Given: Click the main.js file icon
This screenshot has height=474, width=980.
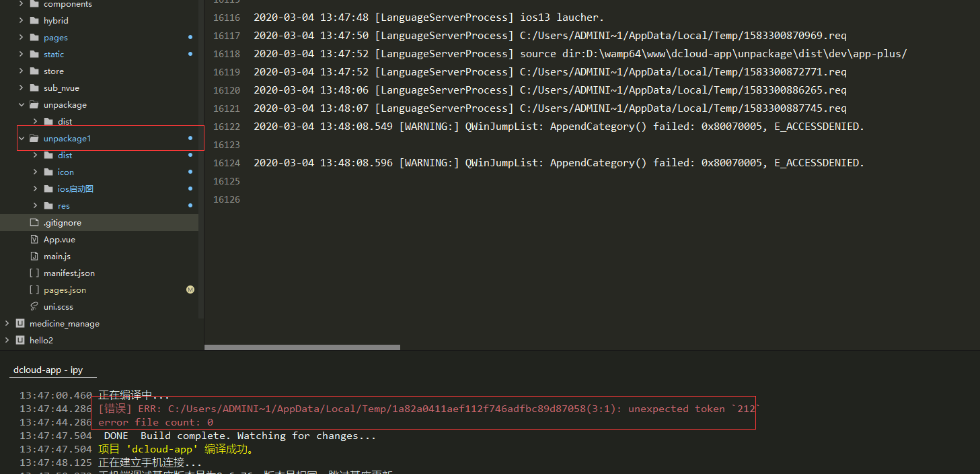Looking at the screenshot, I should click(x=34, y=257).
